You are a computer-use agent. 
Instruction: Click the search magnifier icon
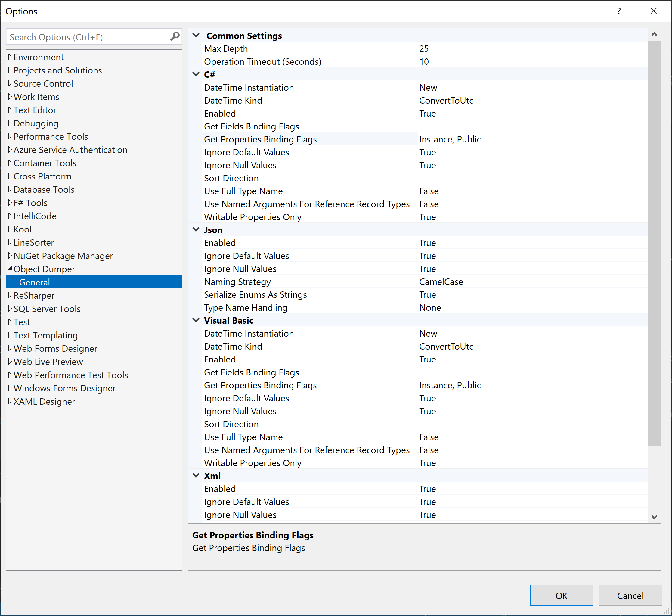174,37
